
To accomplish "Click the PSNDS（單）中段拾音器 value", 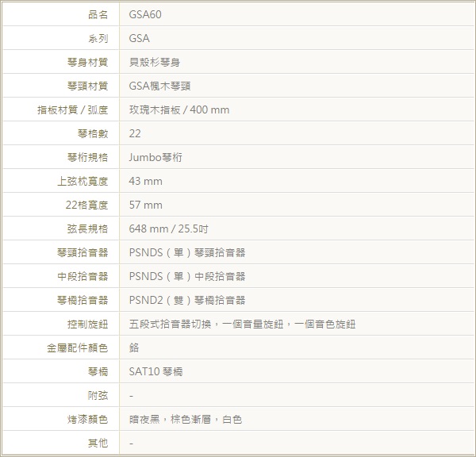I will point(187,276).
